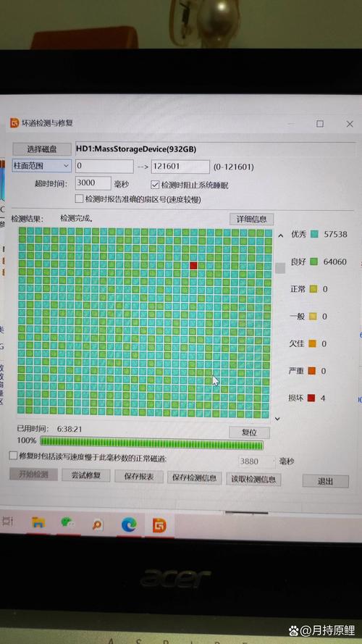Open Task View on the taskbar
This screenshot has height=644, width=362.
(x=7, y=522)
